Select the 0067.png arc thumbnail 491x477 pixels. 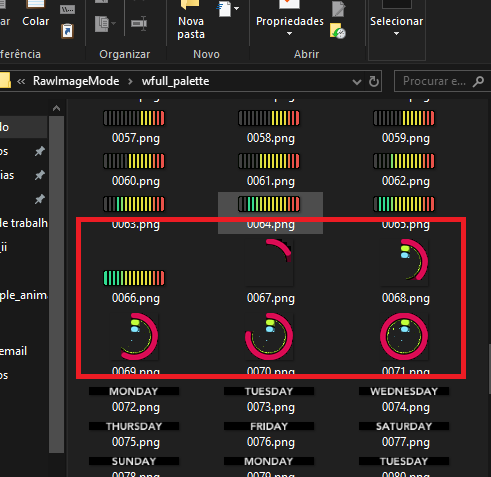click(269, 262)
